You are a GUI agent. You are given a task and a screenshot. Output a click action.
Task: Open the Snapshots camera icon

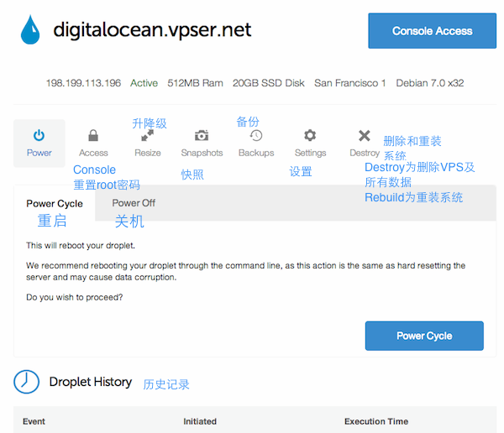[202, 135]
